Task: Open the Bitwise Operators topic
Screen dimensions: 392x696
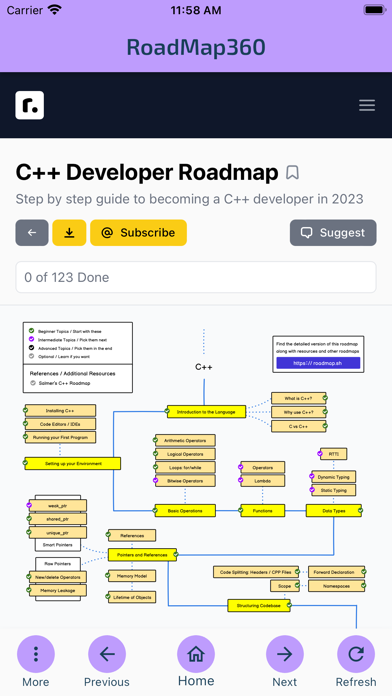Action: (x=185, y=481)
